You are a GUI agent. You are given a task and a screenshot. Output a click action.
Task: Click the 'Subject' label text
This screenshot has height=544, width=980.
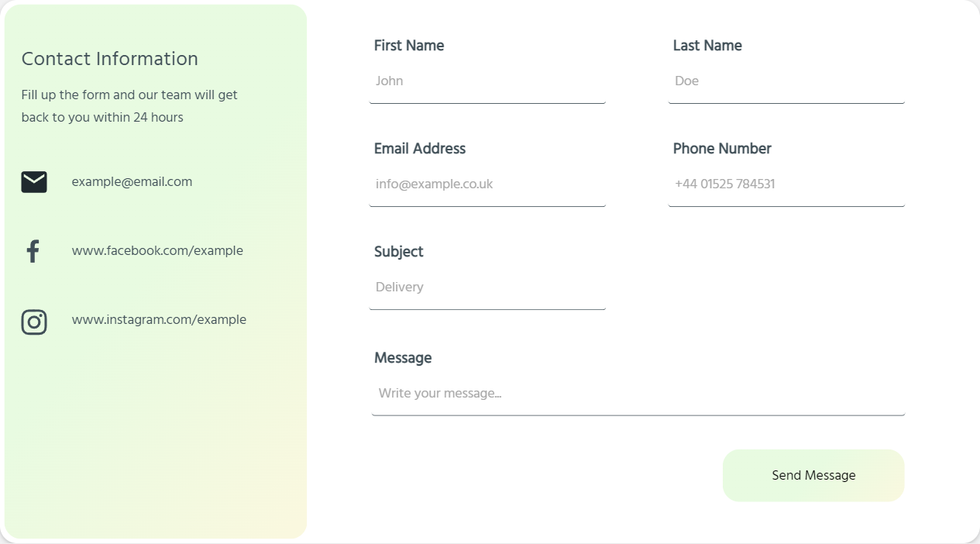(399, 252)
